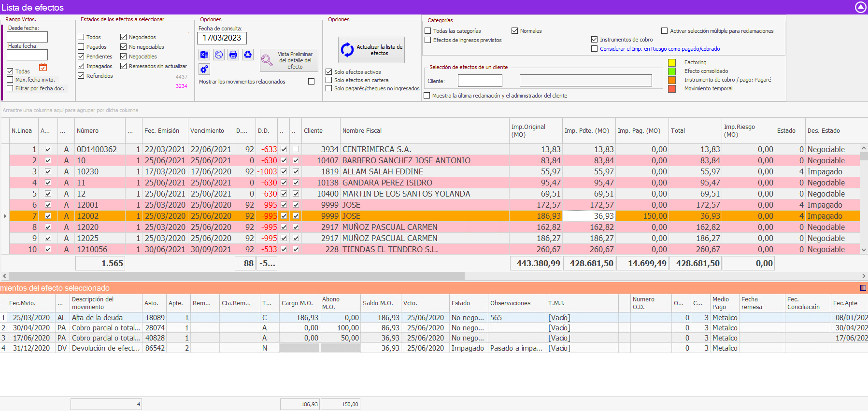Viewport: 868px width, 411px height.
Task: Export the list to Excel
Action: (204, 55)
